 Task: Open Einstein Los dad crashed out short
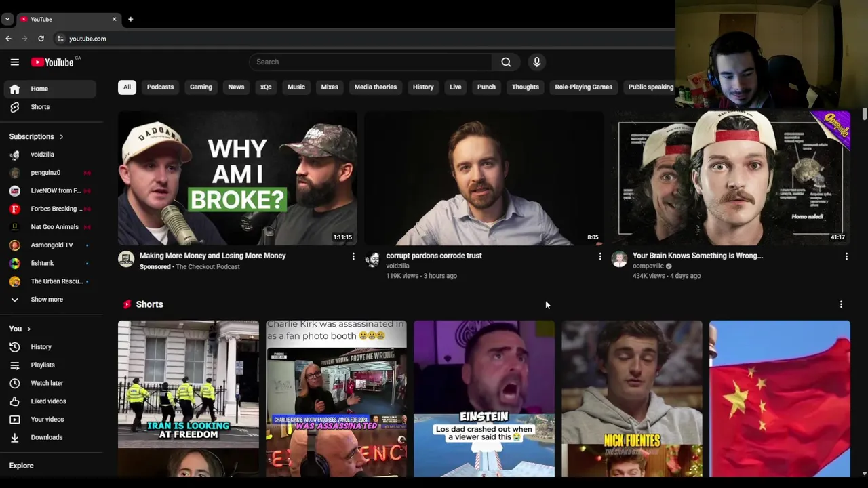pyautogui.click(x=484, y=399)
